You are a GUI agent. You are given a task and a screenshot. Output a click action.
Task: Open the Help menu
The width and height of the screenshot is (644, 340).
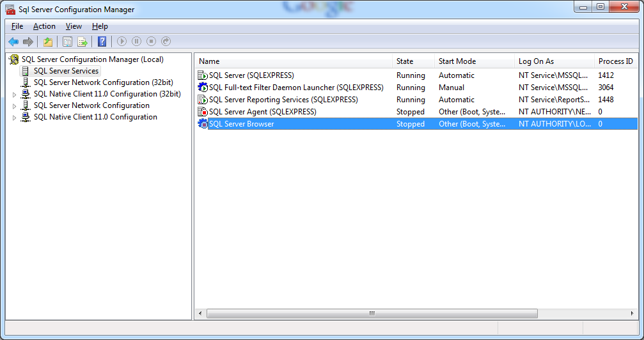[100, 26]
